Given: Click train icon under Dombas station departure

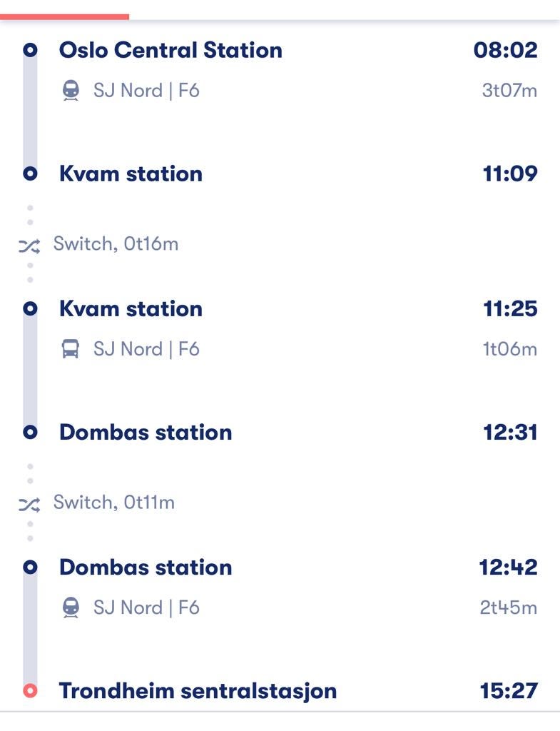Looking at the screenshot, I should click(x=71, y=608).
